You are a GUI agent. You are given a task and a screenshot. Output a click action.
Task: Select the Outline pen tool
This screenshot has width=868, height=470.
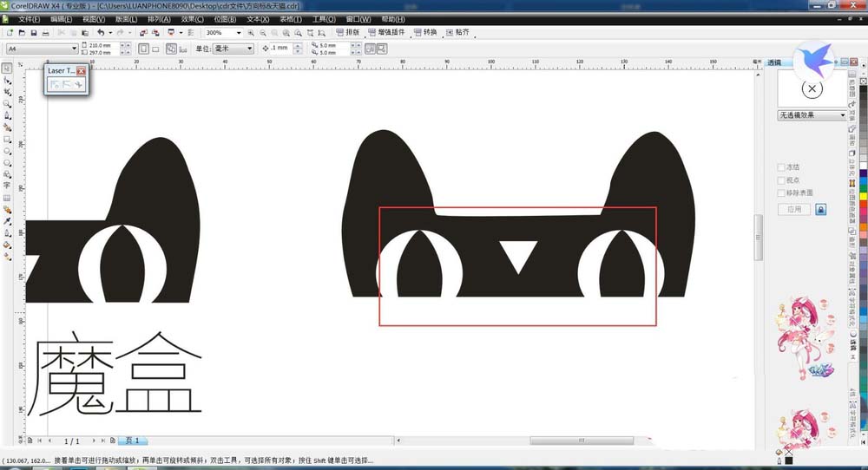pos(7,232)
